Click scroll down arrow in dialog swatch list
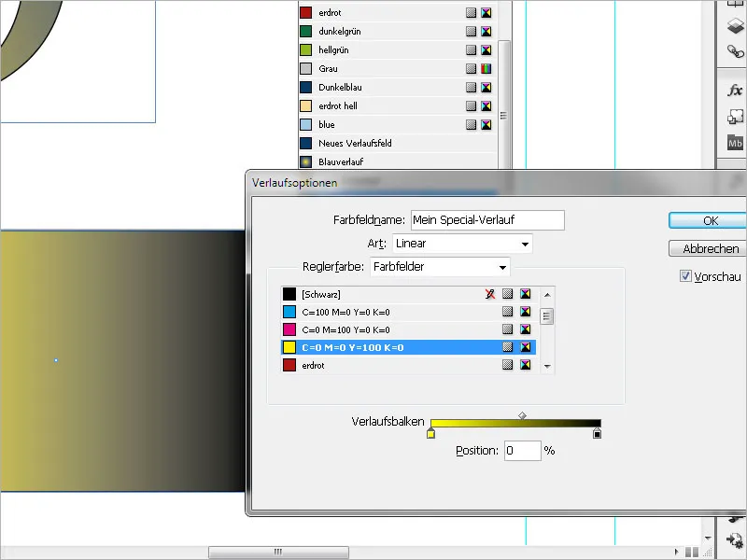The width and height of the screenshot is (747, 560). pos(547,366)
